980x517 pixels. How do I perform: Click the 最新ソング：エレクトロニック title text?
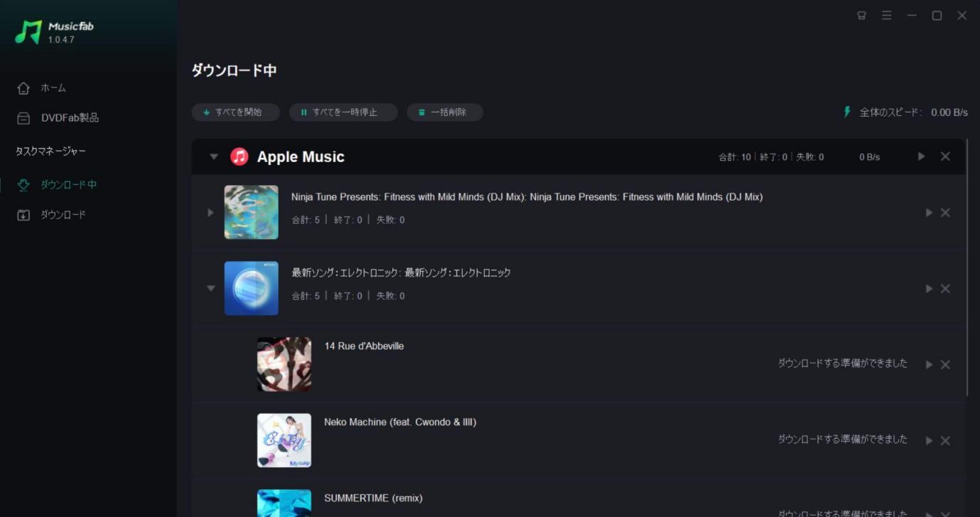click(401, 273)
